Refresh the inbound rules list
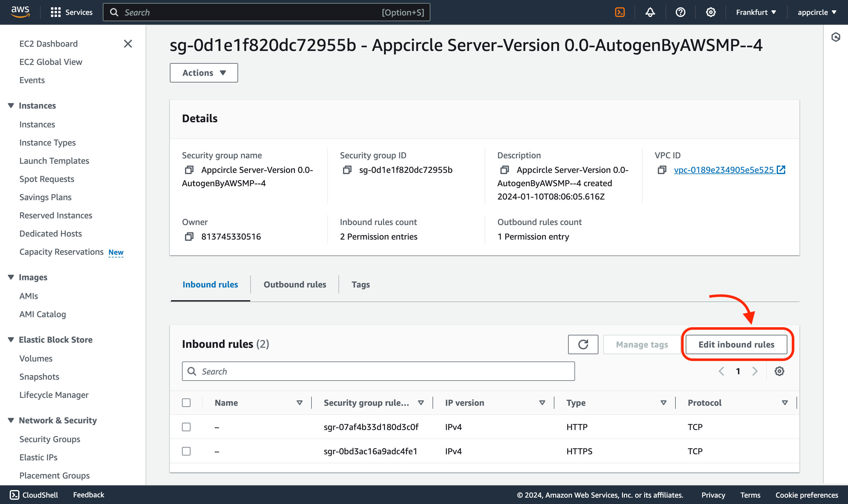848x504 pixels. (583, 344)
